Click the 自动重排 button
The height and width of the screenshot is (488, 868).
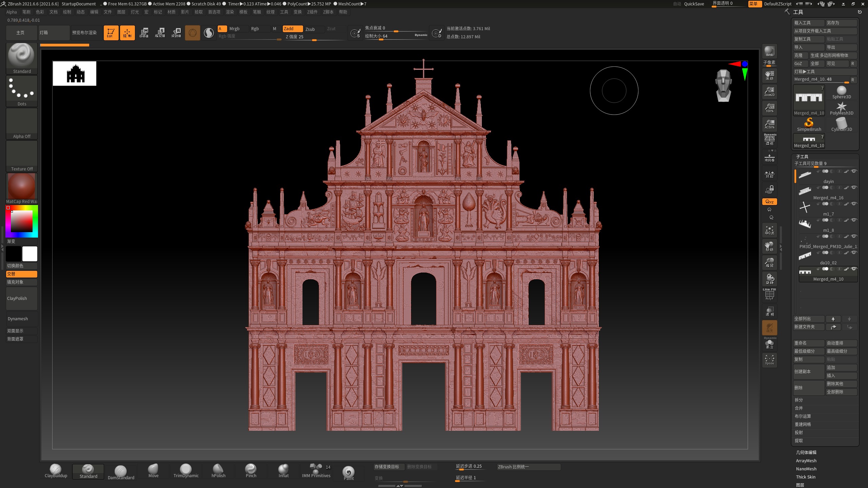click(841, 343)
